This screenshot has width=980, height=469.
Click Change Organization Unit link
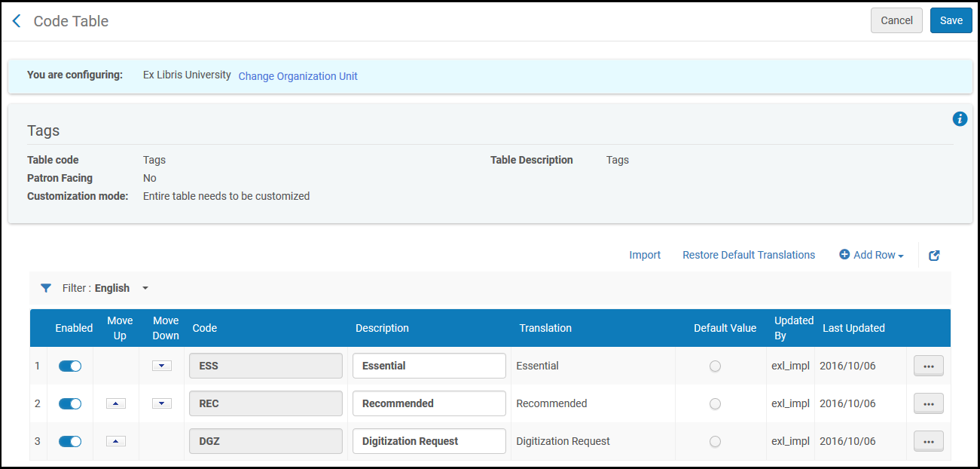298,76
